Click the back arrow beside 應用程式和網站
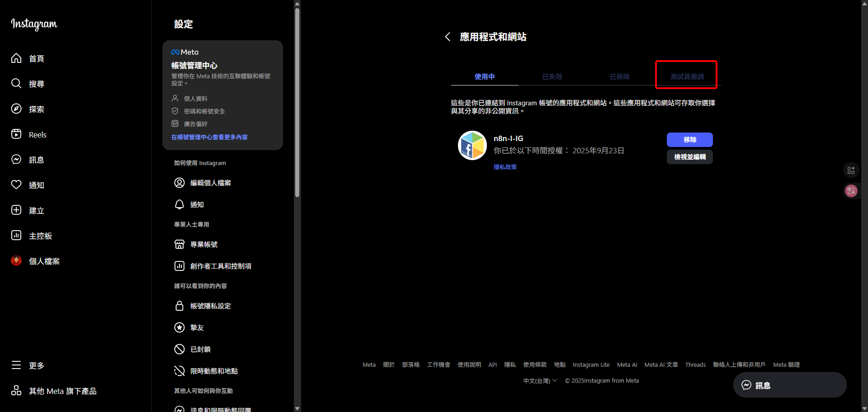The height and width of the screenshot is (412, 868). (448, 37)
